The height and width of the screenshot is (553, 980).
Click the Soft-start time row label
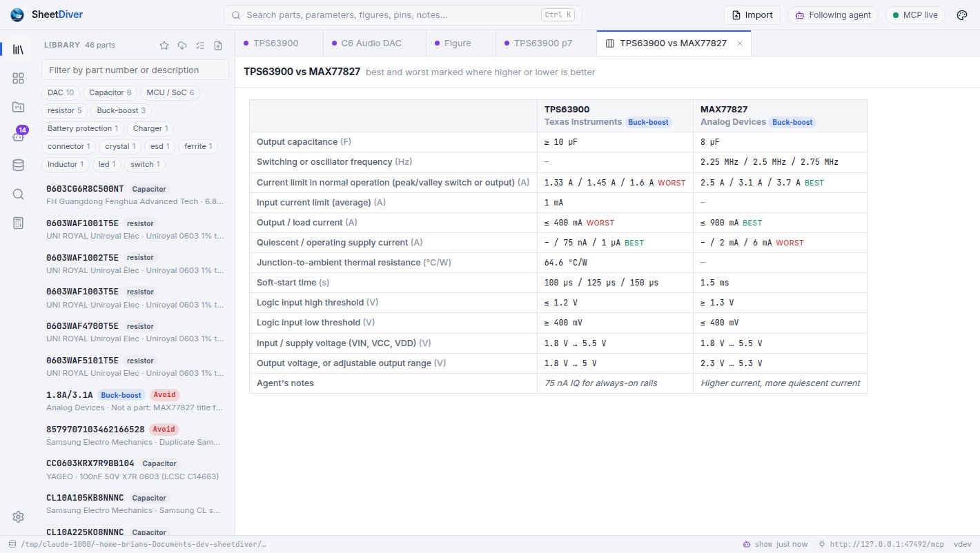(293, 283)
